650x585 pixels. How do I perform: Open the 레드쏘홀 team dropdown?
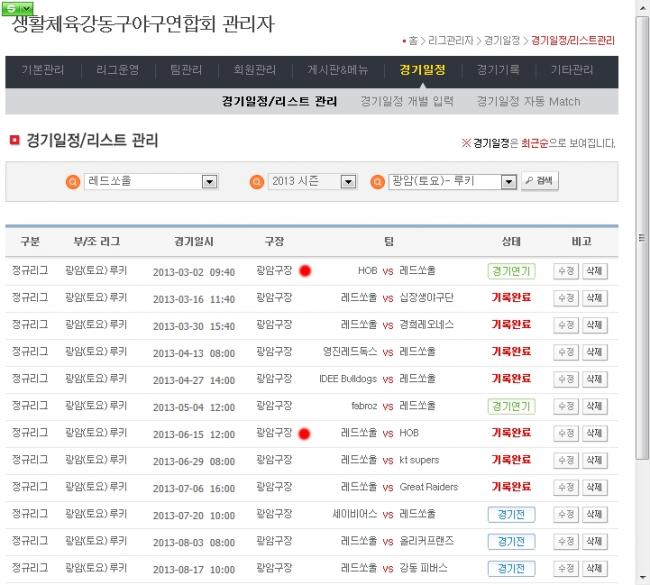(151, 182)
